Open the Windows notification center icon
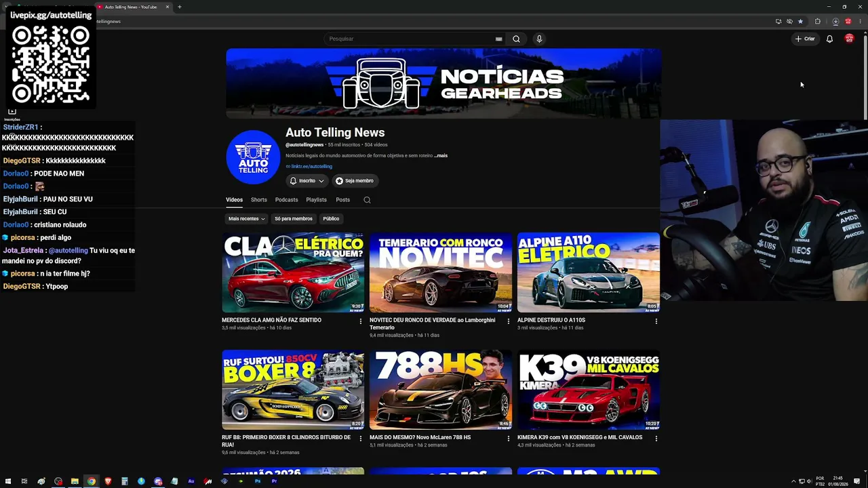 click(857, 481)
